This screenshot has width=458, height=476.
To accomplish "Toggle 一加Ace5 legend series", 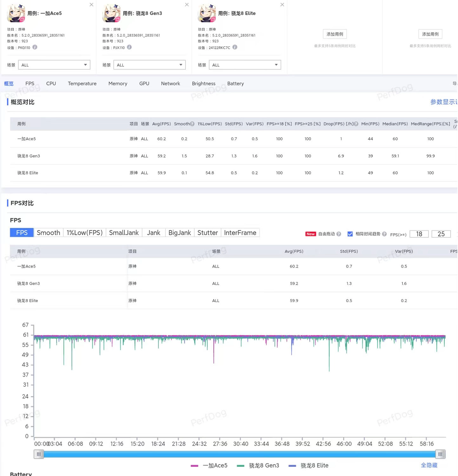I will (x=209, y=466).
